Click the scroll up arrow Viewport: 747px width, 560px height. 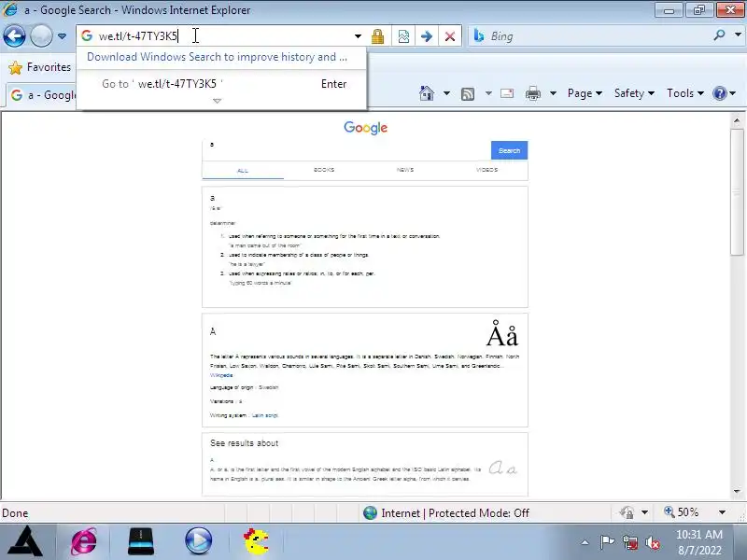coord(737,121)
